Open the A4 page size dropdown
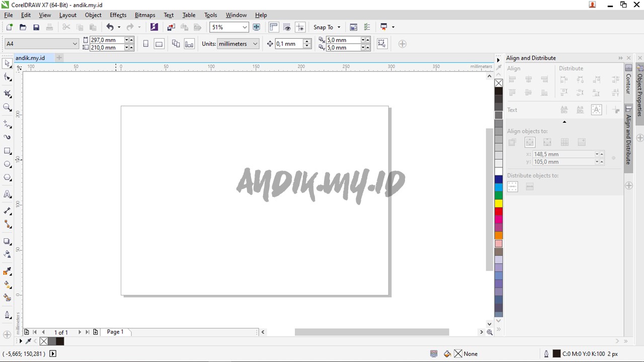This screenshot has height=362, width=644. click(74, 44)
